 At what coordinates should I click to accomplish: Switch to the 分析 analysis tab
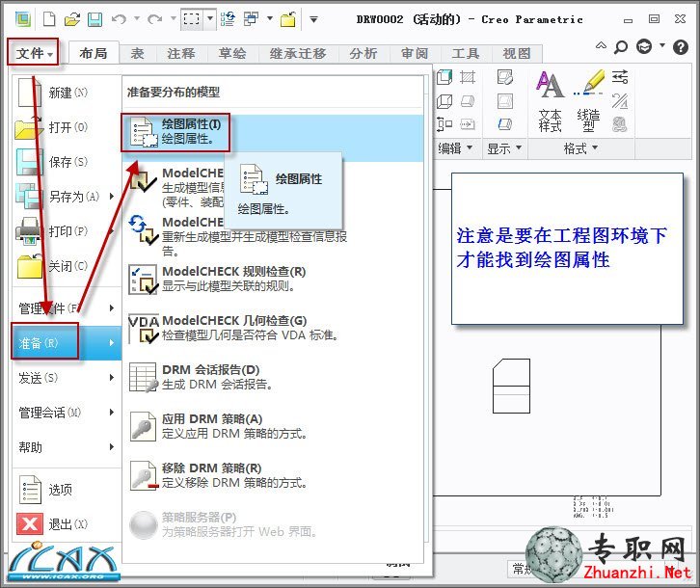[x=363, y=54]
